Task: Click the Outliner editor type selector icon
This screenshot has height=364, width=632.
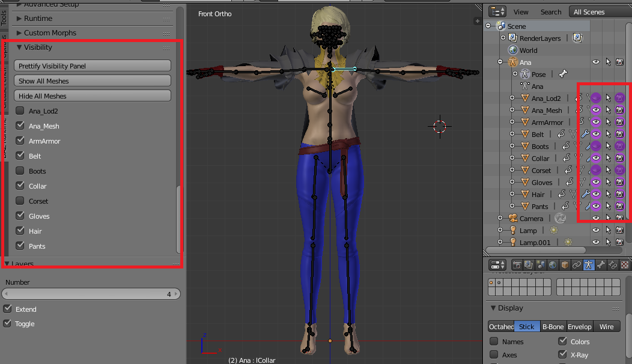Action: pyautogui.click(x=497, y=11)
